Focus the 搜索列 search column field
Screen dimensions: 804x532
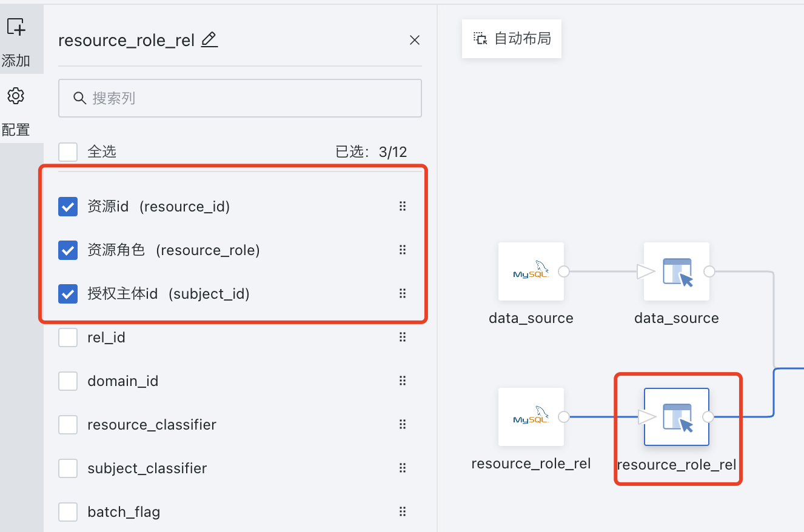coord(240,98)
